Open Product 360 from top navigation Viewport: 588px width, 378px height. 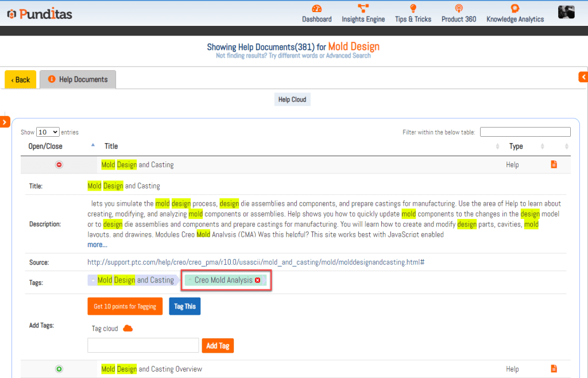pyautogui.click(x=458, y=9)
